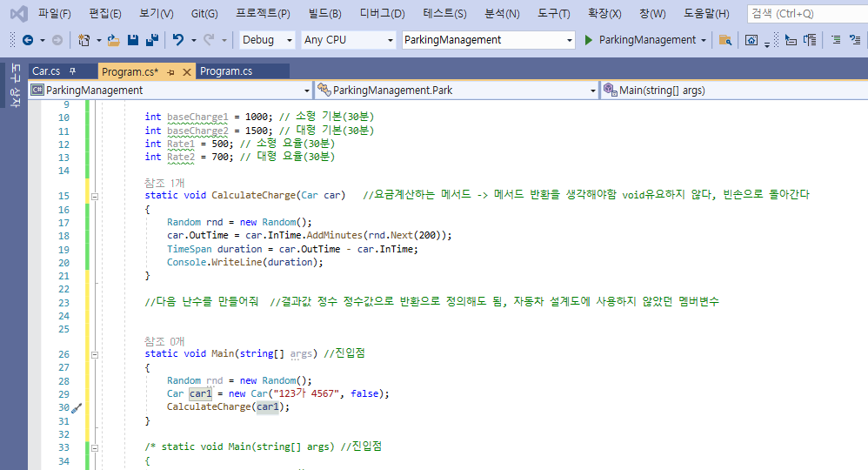Viewport: 868px width, 470px height.
Task: Click the 'baseCharge1' variable on line 10
Action: [197, 117]
